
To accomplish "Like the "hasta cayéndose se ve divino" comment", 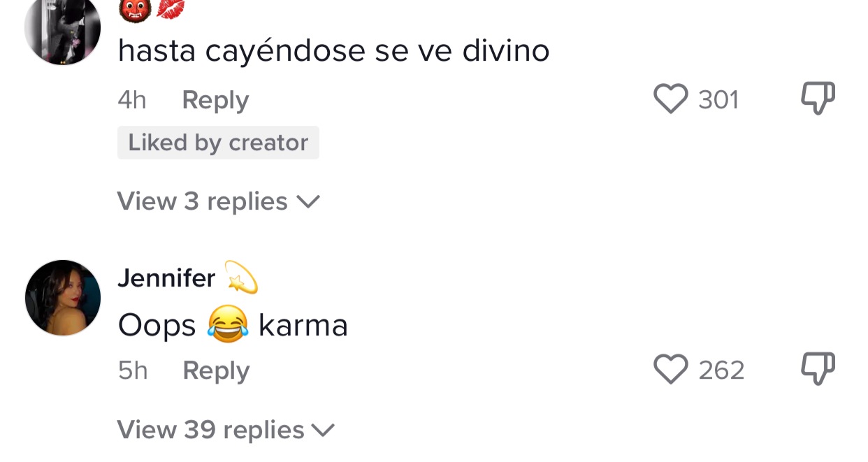I will pos(670,99).
